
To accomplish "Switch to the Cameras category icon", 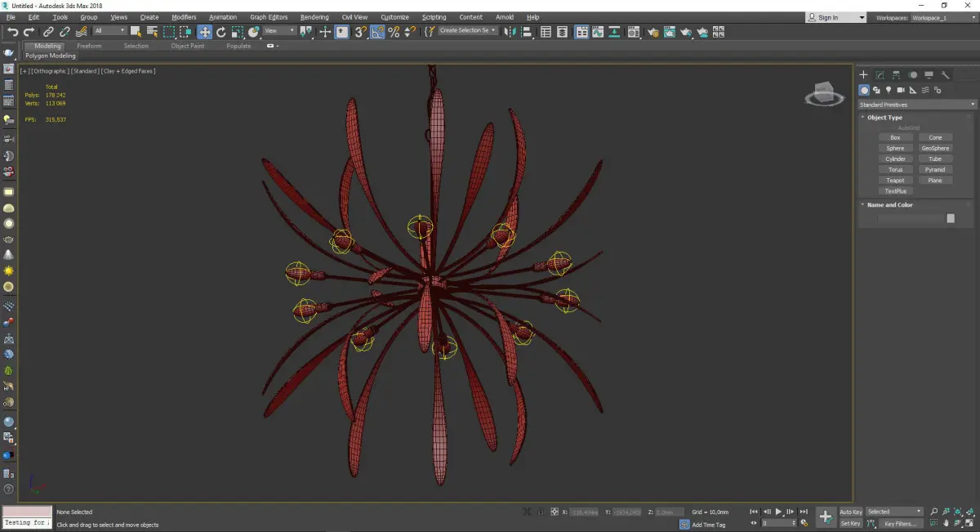I will 901,90.
